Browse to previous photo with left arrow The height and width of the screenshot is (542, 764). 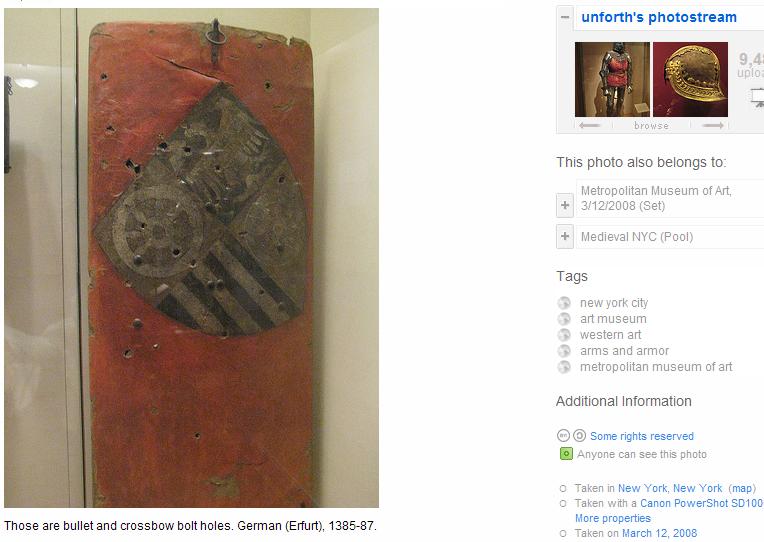pyautogui.click(x=590, y=126)
